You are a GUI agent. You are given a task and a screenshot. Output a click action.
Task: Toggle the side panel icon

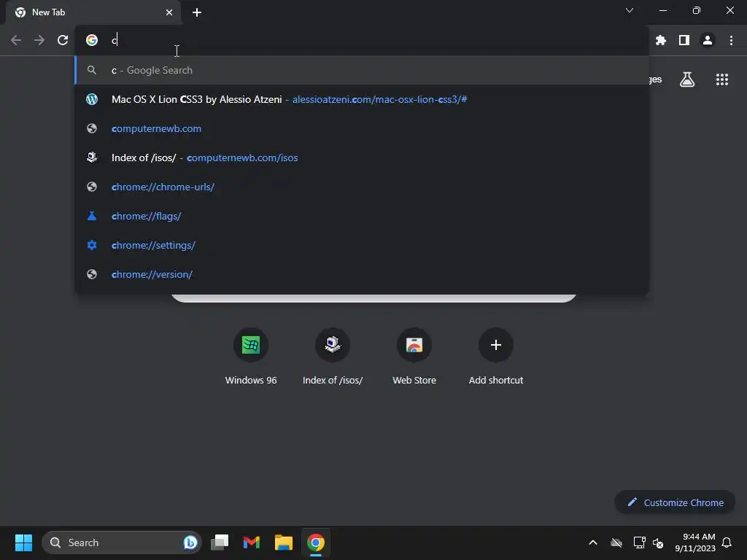pyautogui.click(x=684, y=41)
